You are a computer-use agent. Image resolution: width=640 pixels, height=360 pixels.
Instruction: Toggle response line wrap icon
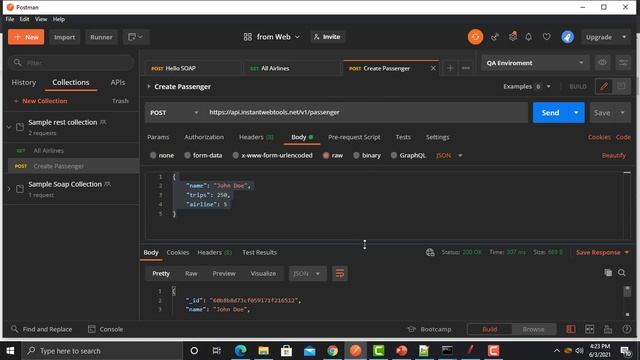(x=340, y=273)
